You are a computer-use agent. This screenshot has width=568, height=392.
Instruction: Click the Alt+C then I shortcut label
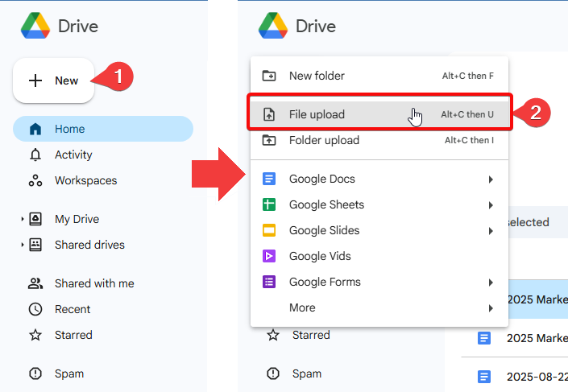(469, 140)
